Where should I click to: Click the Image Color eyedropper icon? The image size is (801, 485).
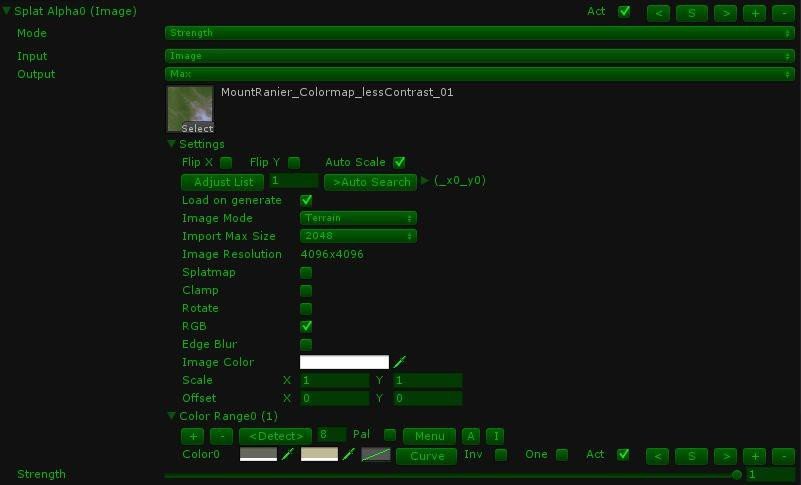pyautogui.click(x=399, y=362)
